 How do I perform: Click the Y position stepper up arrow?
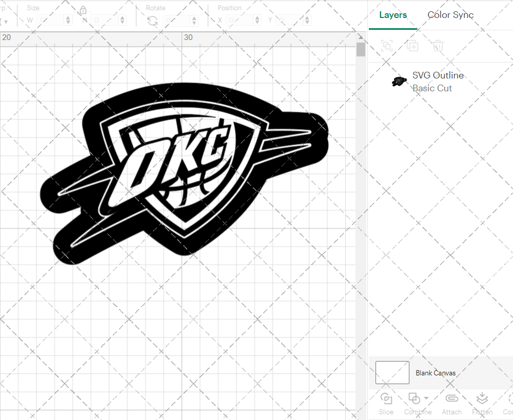307,17
